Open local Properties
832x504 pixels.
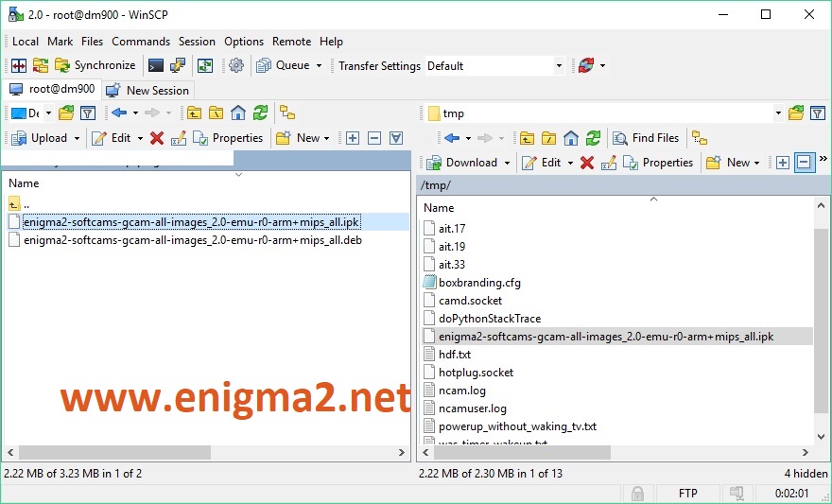tap(228, 138)
